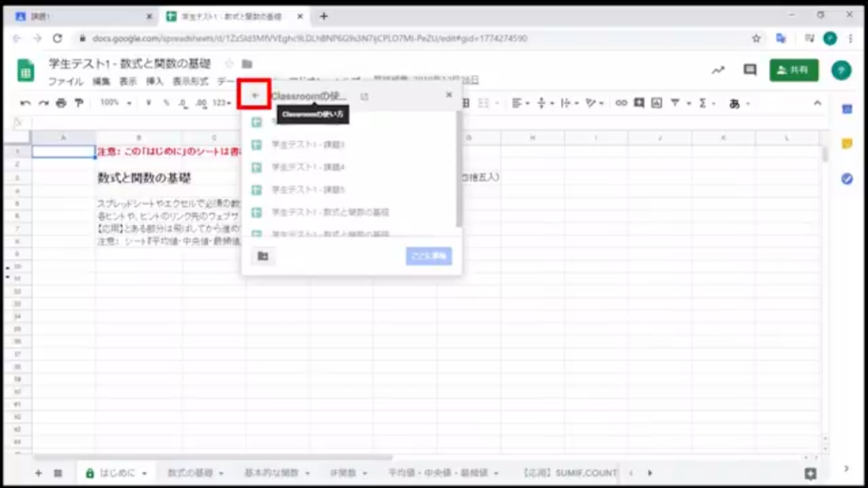Image resolution: width=868 pixels, height=488 pixels.
Task: Create a new folder in move dialog
Action: [263, 256]
